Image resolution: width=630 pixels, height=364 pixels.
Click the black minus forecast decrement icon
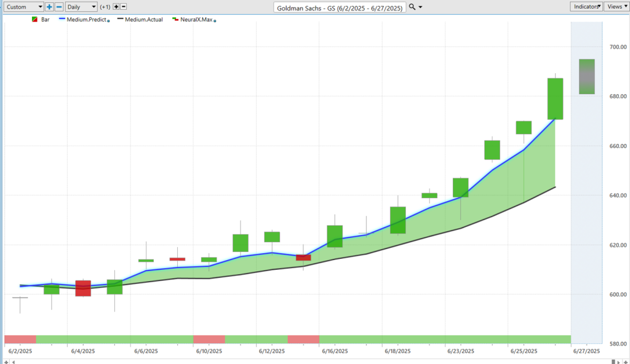(124, 7)
